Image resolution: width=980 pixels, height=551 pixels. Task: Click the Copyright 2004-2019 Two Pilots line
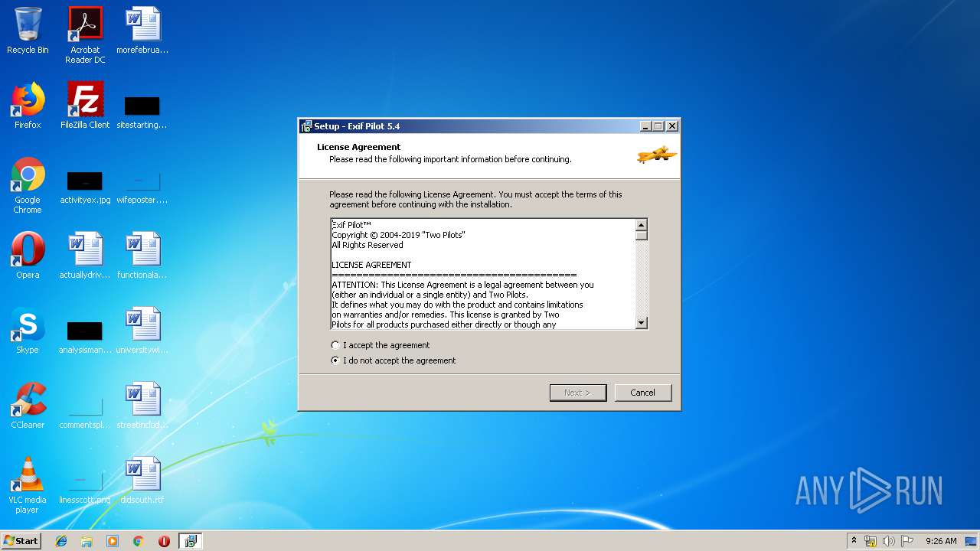398,235
